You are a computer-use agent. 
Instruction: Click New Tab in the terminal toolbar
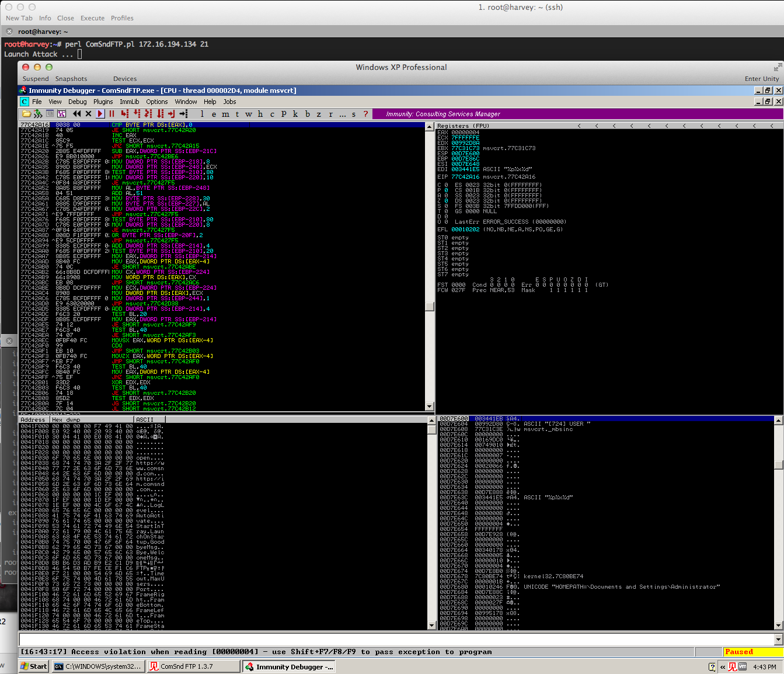coord(19,18)
